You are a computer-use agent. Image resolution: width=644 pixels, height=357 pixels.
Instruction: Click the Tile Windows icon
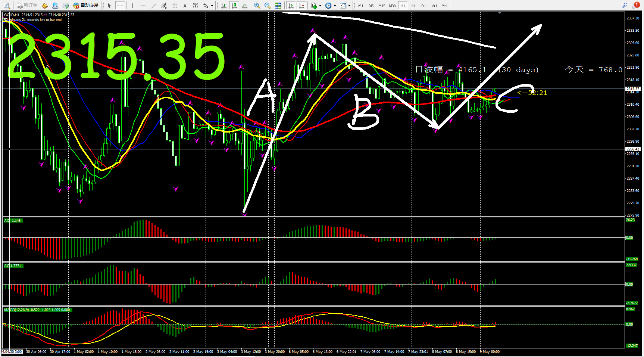pyautogui.click(x=278, y=6)
